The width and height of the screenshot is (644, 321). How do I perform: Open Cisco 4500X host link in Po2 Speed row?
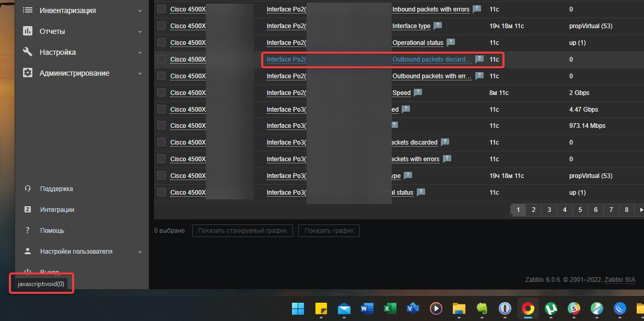188,93
